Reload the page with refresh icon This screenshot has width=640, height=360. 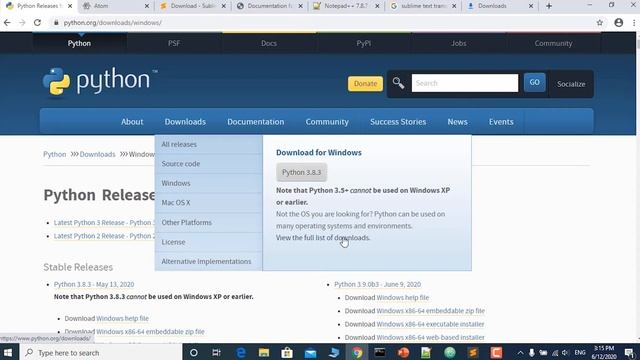[x=37, y=23]
